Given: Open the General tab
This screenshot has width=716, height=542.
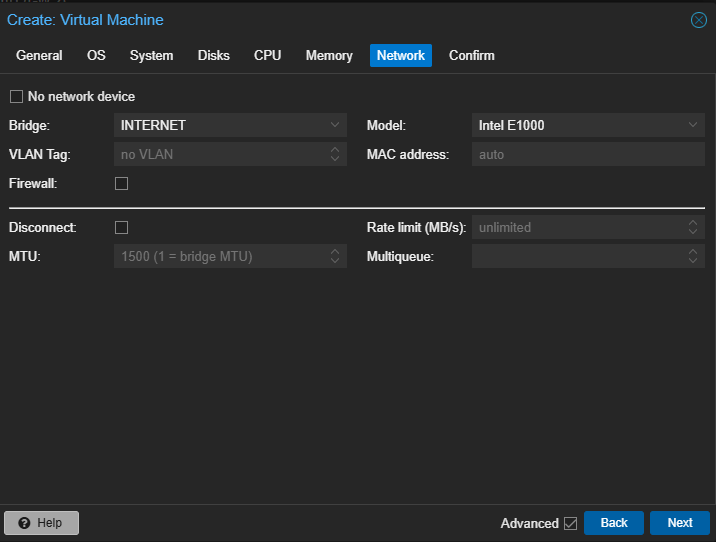Looking at the screenshot, I should click(39, 56).
